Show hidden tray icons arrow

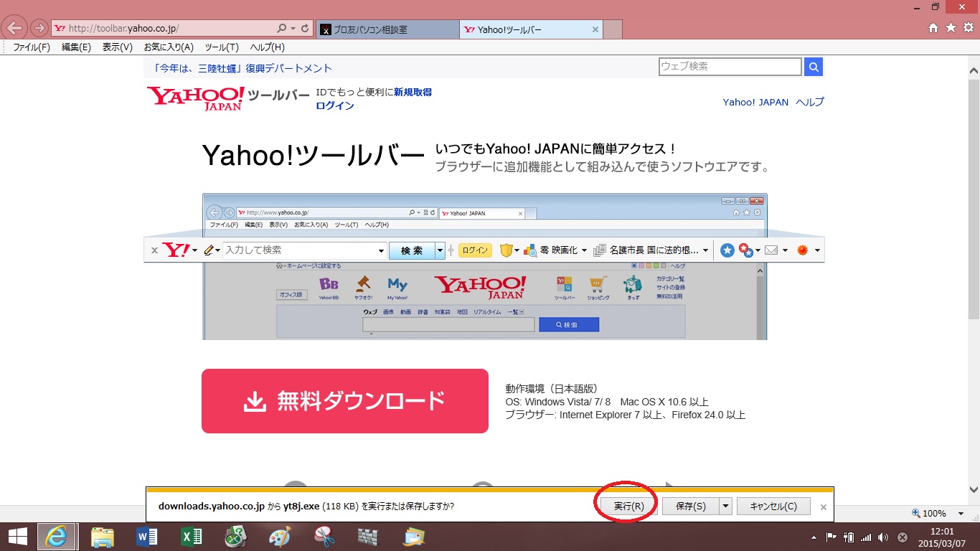click(814, 537)
